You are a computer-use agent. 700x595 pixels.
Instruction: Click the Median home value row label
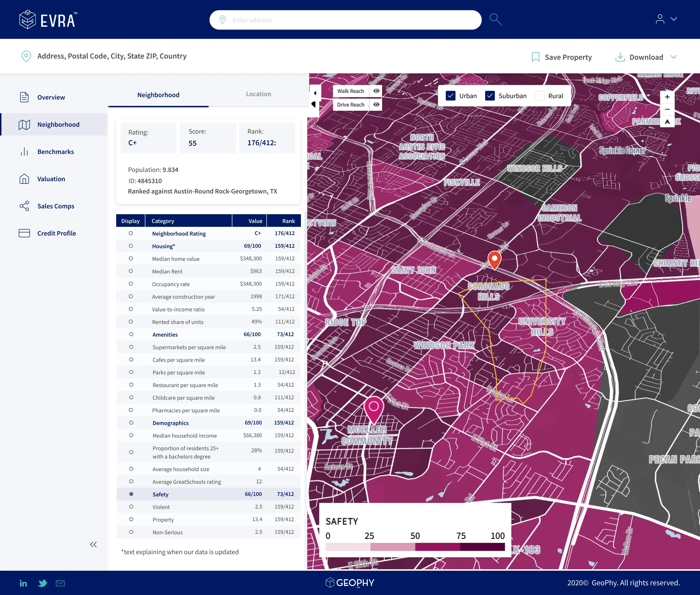tap(176, 259)
